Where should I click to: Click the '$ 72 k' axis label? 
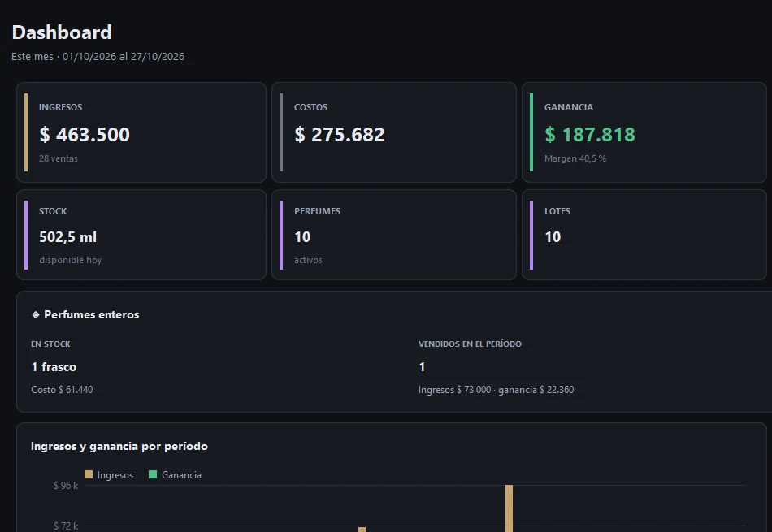[66, 526]
